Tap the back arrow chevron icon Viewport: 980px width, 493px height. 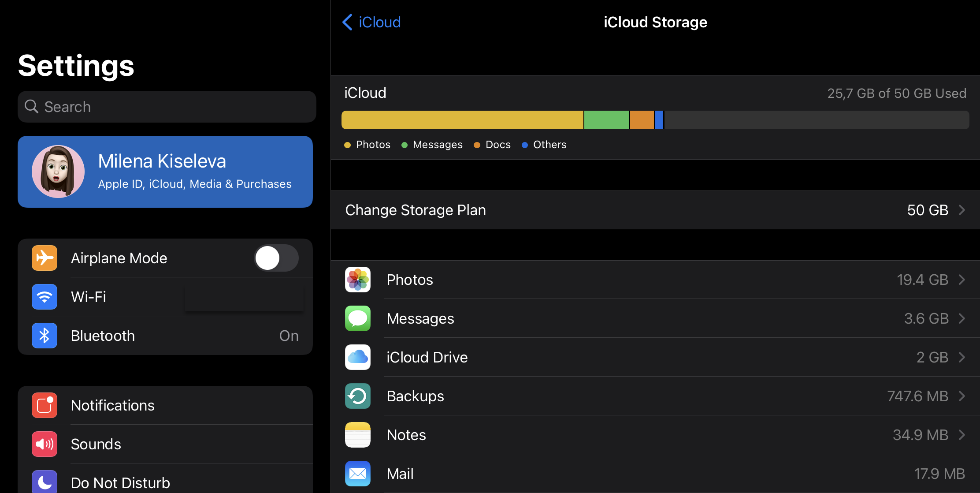click(x=347, y=22)
